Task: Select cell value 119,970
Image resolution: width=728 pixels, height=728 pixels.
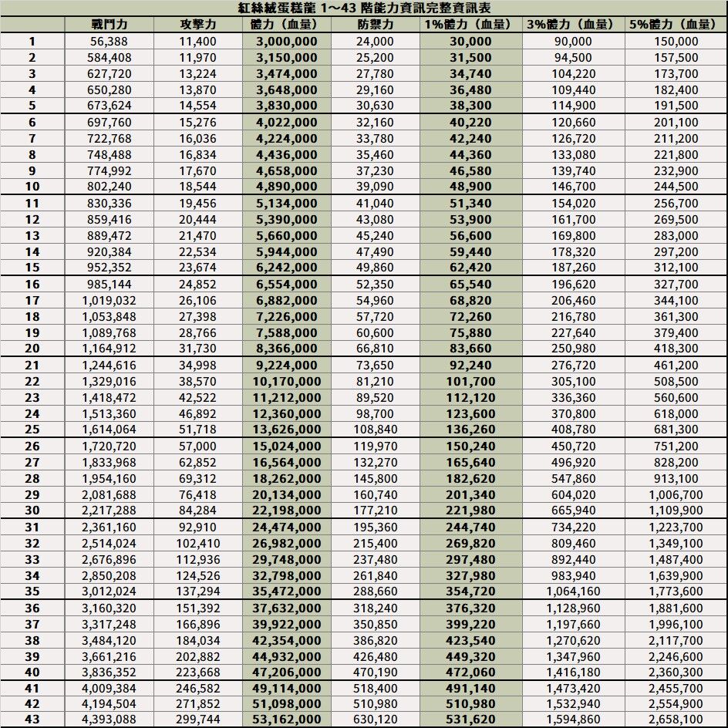Action: 375,447
